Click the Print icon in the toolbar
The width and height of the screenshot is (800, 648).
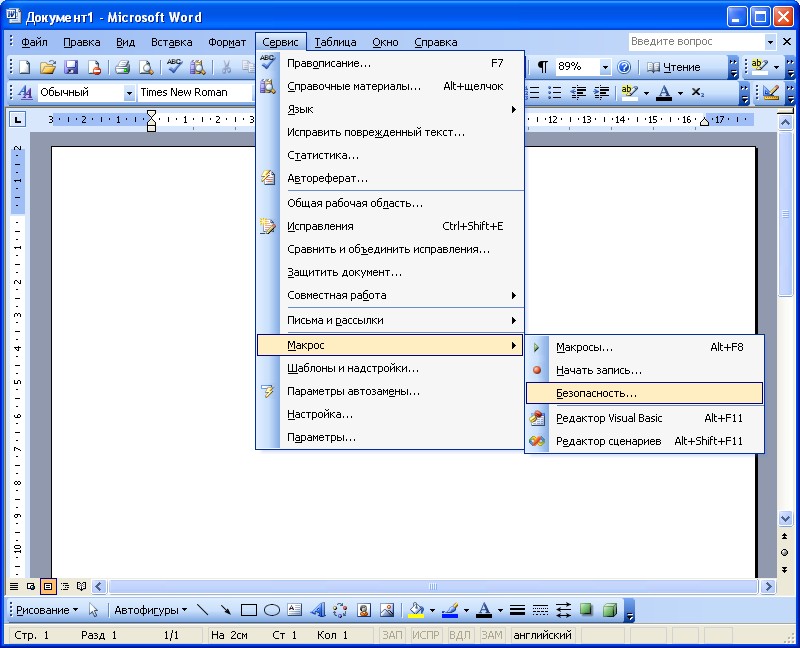coord(122,67)
